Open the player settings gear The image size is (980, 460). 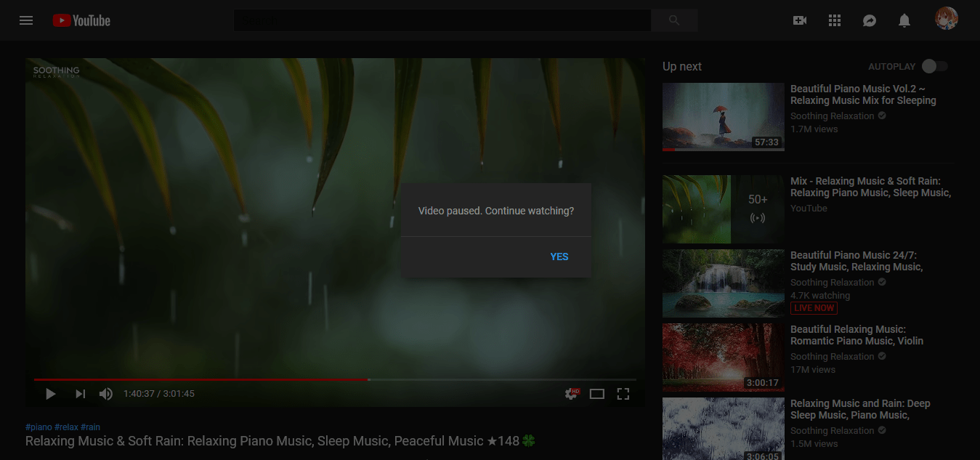(x=570, y=393)
